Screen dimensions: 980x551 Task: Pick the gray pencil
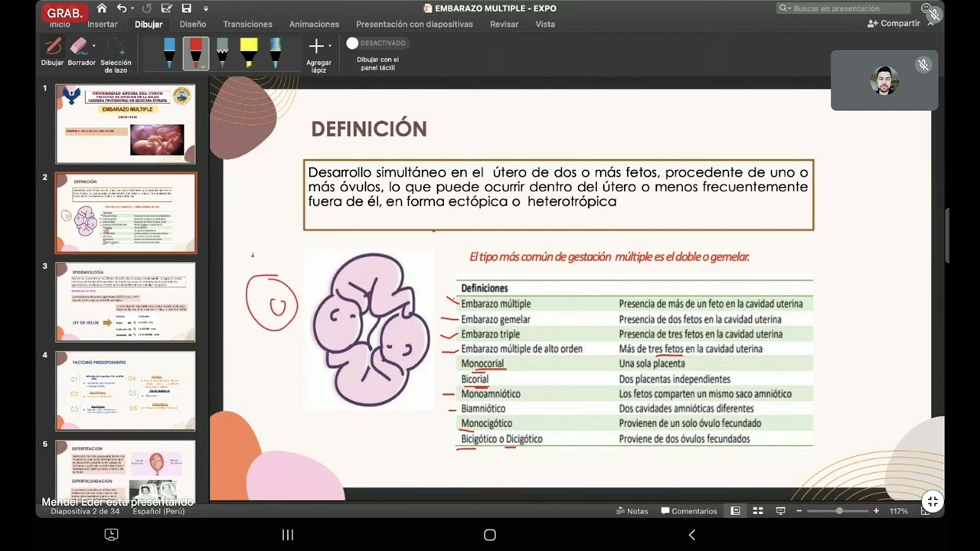tap(222, 53)
